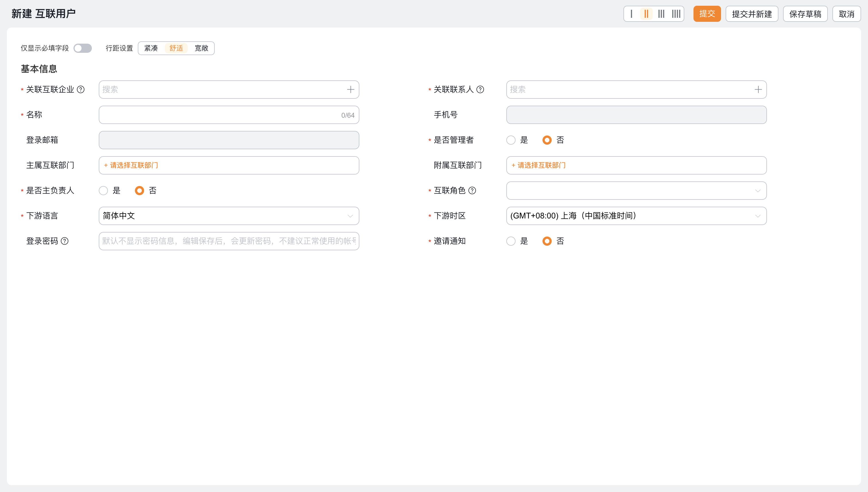Open help icon next to 关联互联企业
The image size is (868, 492).
click(81, 90)
